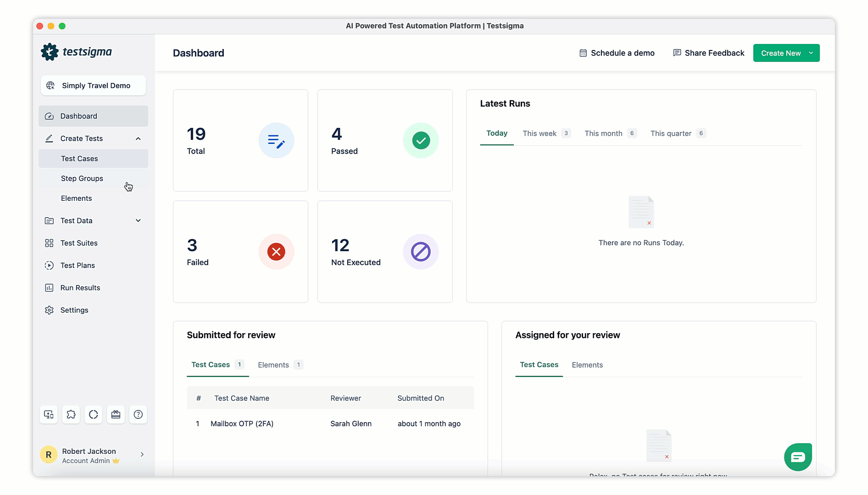The height and width of the screenshot is (495, 868).
Task: Collapse the Create Tests section chevron
Action: click(138, 138)
